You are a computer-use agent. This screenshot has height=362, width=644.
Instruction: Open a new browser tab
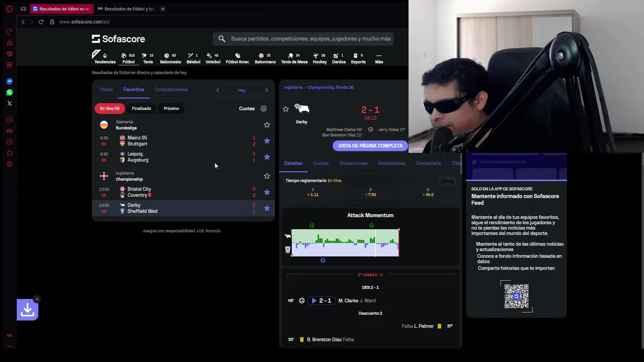pyautogui.click(x=163, y=9)
